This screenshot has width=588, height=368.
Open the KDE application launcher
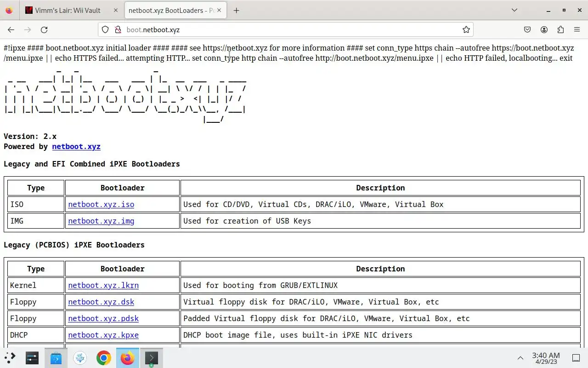[10, 357]
